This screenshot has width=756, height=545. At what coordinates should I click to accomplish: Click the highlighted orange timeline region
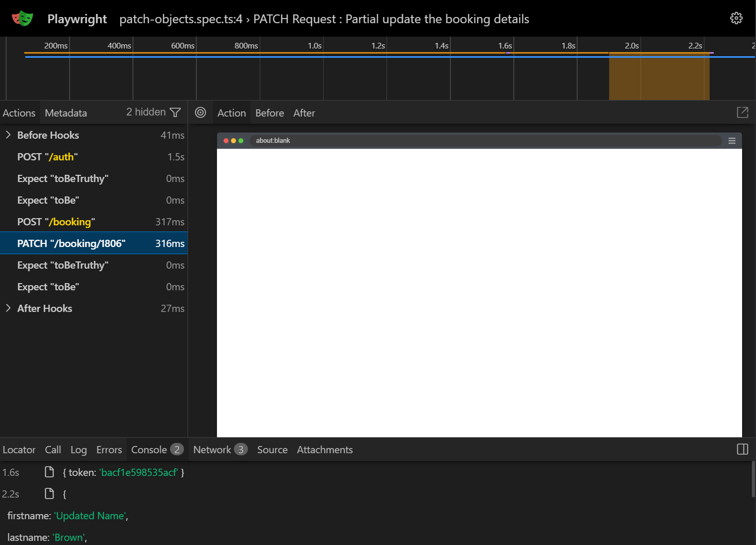click(x=659, y=77)
